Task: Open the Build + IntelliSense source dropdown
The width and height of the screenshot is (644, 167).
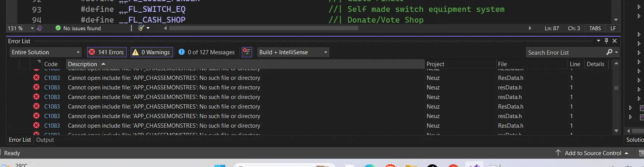Action: [x=293, y=52]
